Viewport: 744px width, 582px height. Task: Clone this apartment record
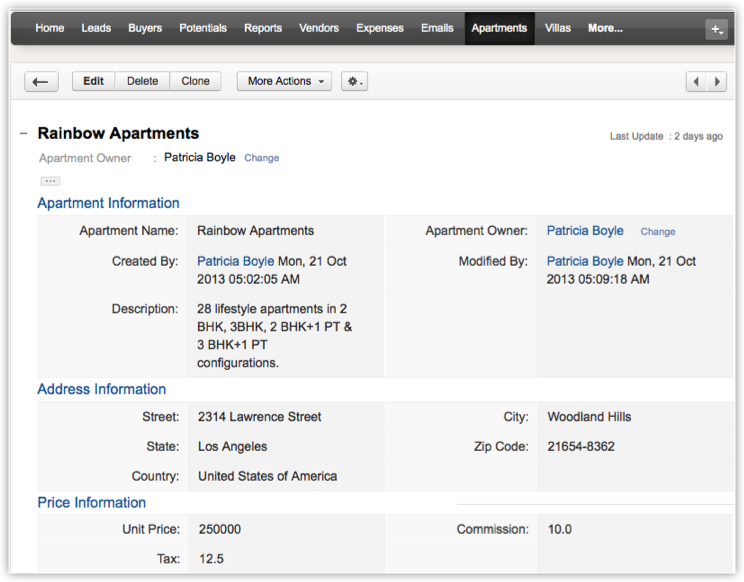[x=195, y=82]
